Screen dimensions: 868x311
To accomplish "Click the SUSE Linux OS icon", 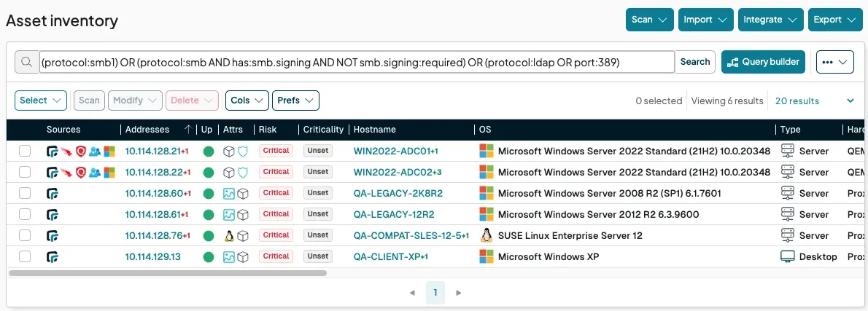I will (487, 235).
